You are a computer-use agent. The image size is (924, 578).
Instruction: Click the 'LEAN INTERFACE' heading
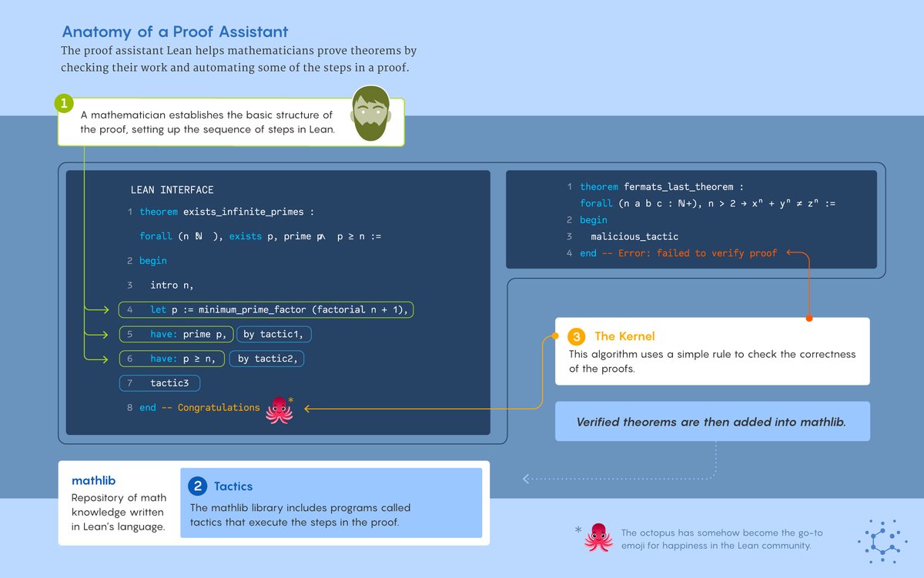tap(172, 190)
